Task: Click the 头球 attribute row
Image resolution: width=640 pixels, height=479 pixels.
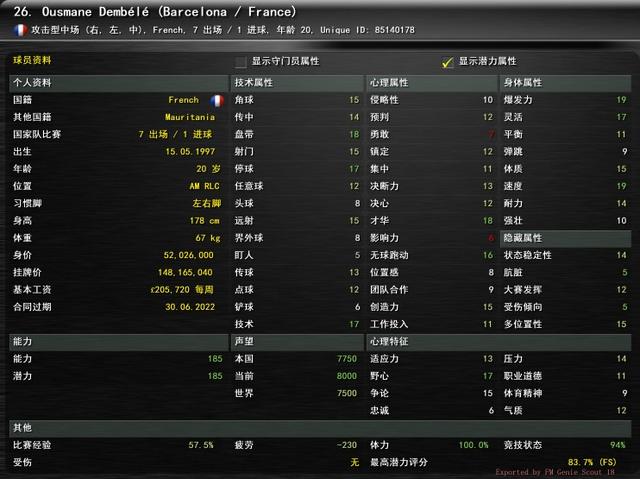Action: [297, 203]
